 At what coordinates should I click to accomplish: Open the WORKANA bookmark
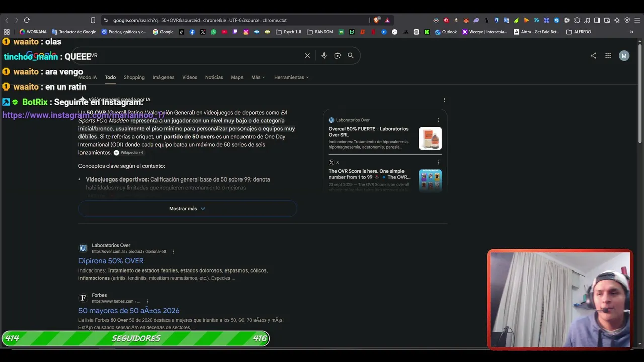(x=33, y=32)
